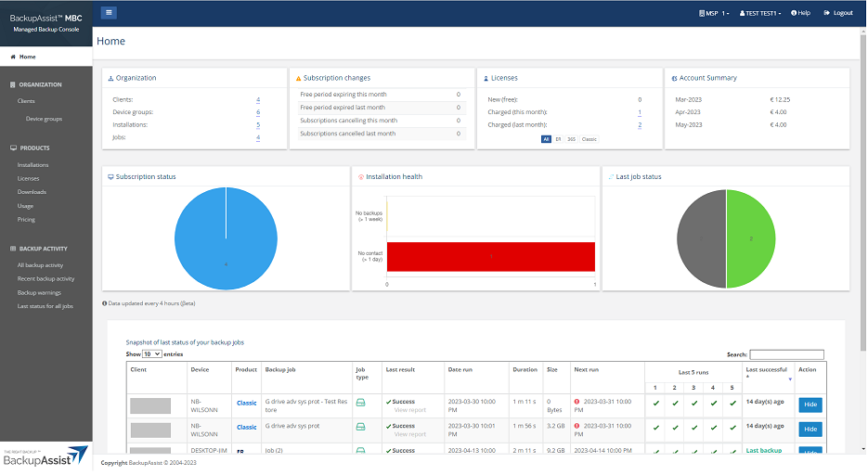This screenshot has width=868, height=475.
Task: Open Last status for all jobs
Action: [45, 306]
